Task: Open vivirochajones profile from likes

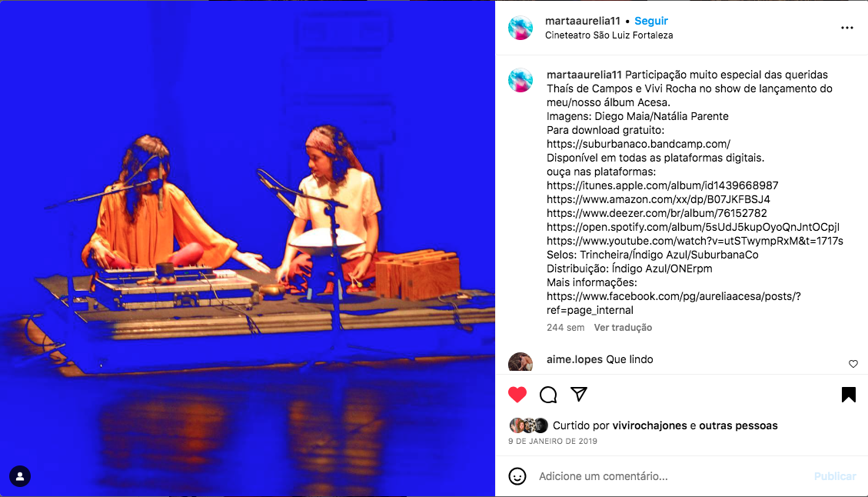Action: 650,425
